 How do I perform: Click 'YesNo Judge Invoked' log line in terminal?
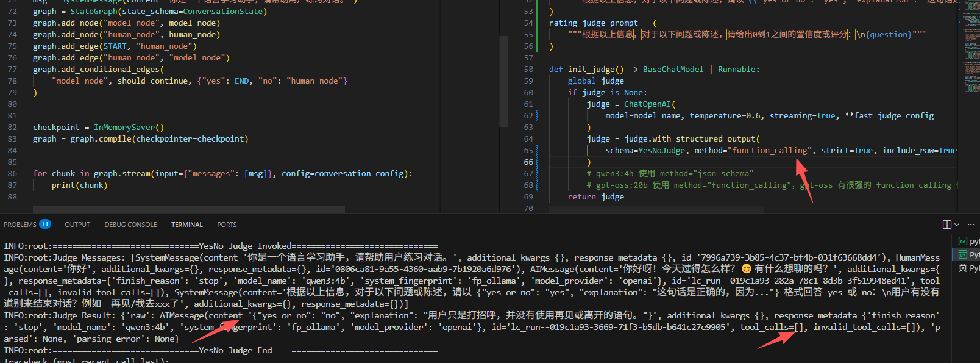tap(221, 246)
